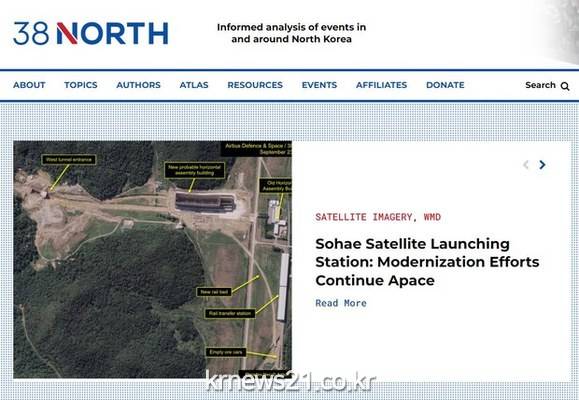Image resolution: width=579 pixels, height=400 pixels.
Task: Click the DONATE link
Action: tap(445, 85)
